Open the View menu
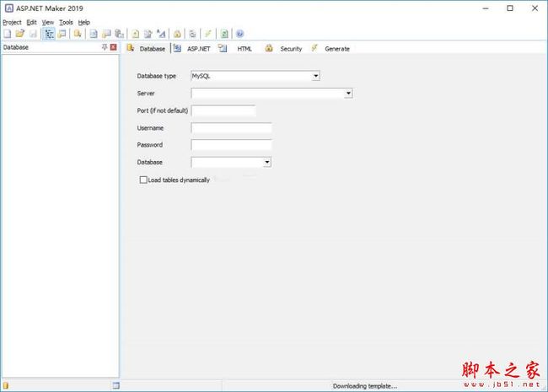Viewport: 548px width, 392px height. [x=48, y=22]
